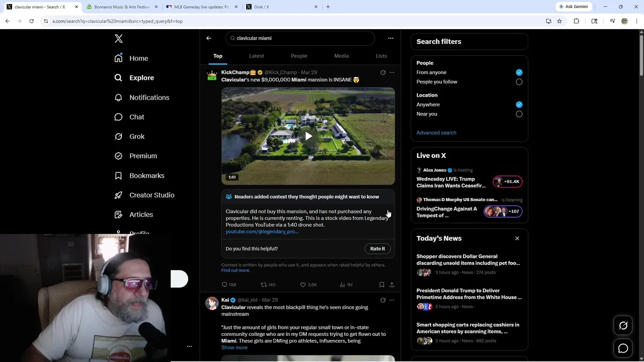Click Ask Gemini button
The height and width of the screenshot is (362, 644).
pos(573,7)
